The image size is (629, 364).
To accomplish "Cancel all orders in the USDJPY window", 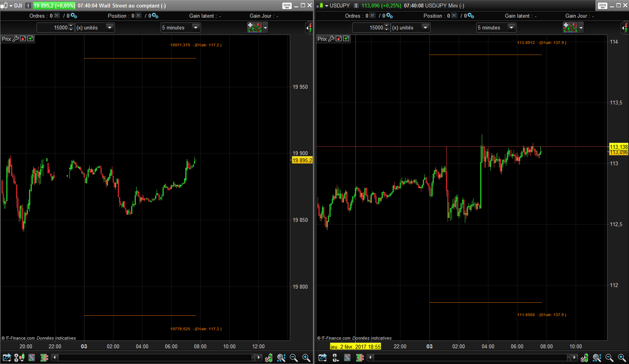I will tap(373, 16).
